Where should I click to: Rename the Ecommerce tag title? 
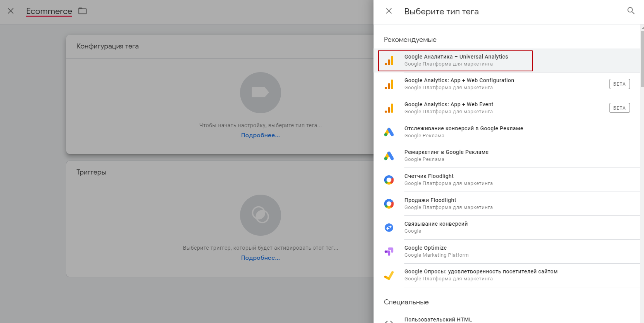pyautogui.click(x=49, y=11)
